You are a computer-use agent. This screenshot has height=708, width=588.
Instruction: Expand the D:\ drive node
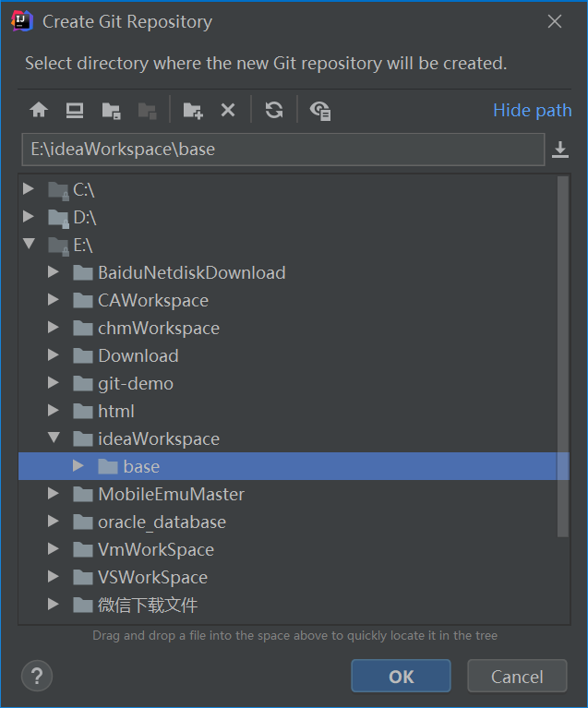pos(29,217)
